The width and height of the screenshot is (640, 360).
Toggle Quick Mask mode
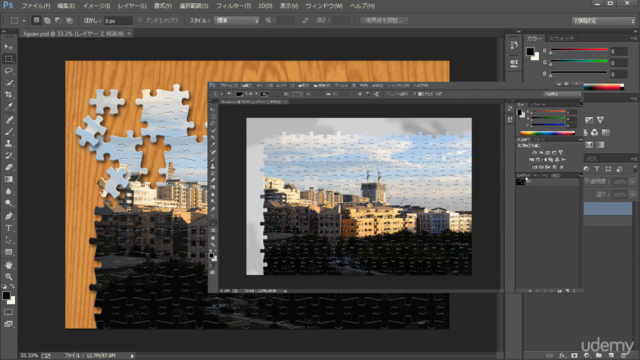pos(9,312)
